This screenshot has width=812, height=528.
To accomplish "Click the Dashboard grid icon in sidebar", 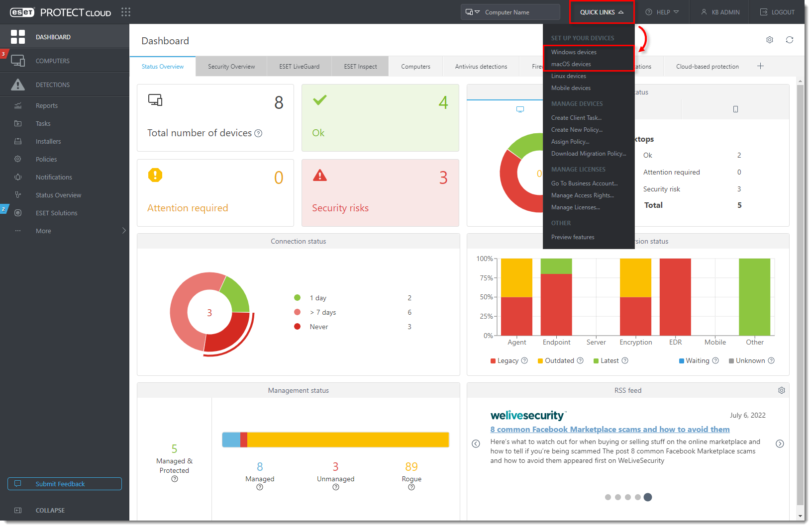I will [18, 37].
